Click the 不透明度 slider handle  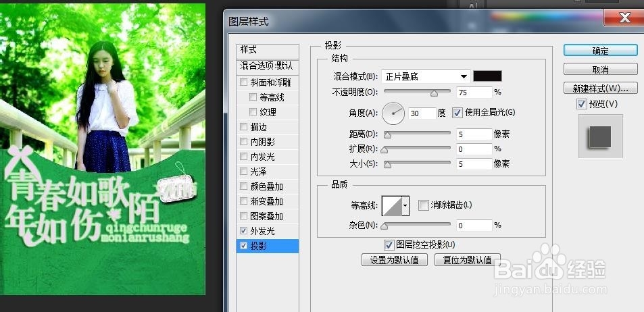point(434,93)
